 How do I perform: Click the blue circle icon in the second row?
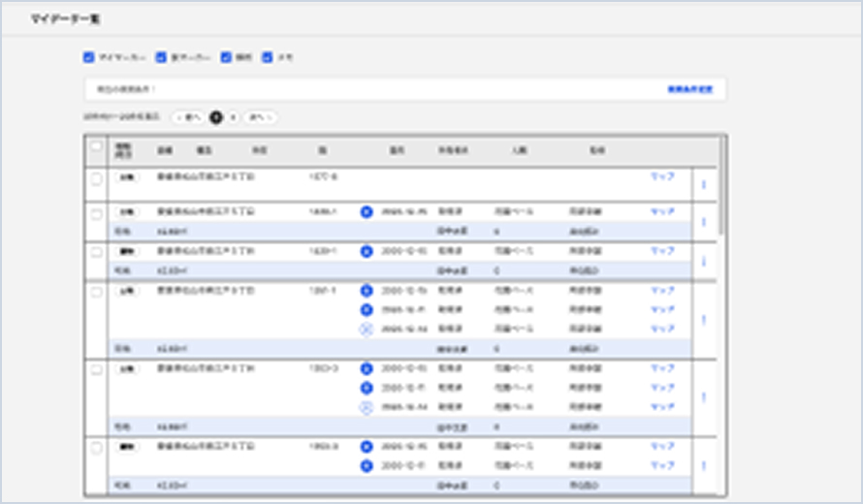[x=367, y=212]
